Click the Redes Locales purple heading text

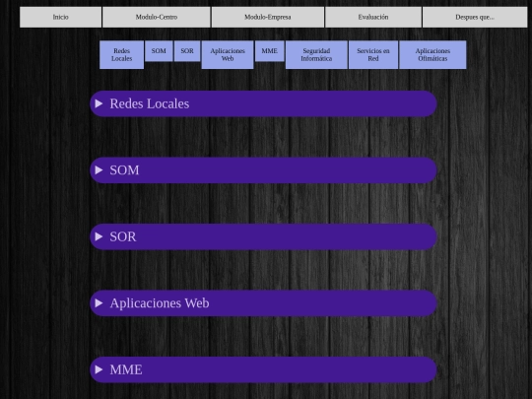[150, 103]
